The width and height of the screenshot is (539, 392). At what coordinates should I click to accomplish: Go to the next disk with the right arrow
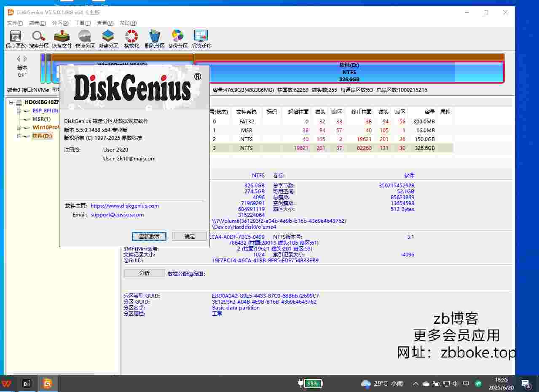click(x=25, y=59)
